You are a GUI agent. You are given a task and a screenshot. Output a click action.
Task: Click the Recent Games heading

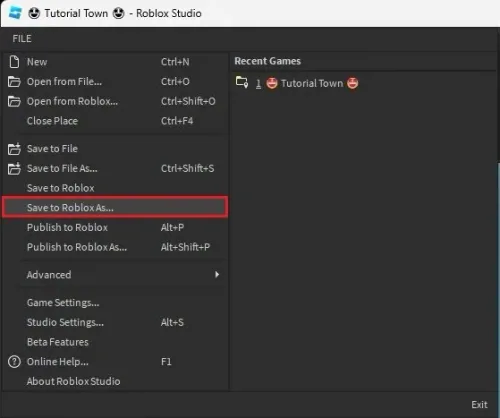267,61
